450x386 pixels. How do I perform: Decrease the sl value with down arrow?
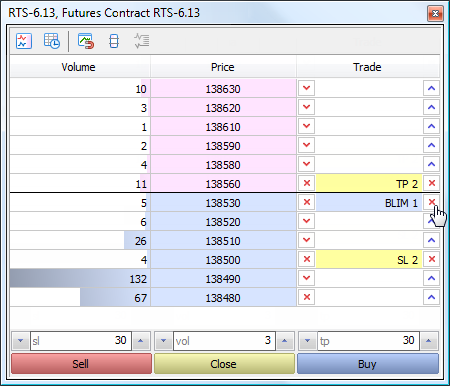[21, 341]
